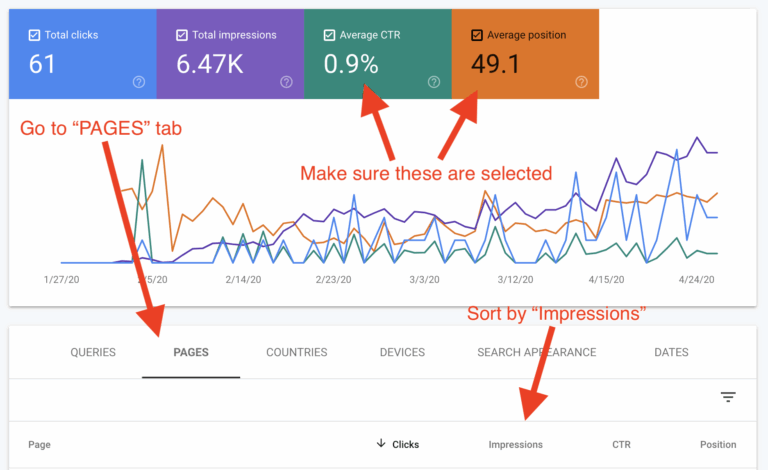This screenshot has height=470, width=768.
Task: Sort table by Position column header
Action: pos(718,445)
